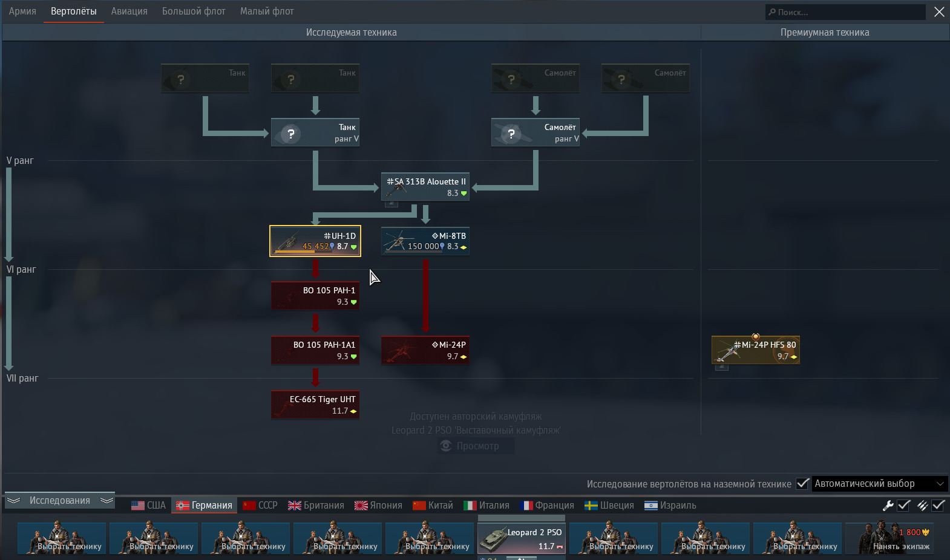The width and height of the screenshot is (950, 560).
Task: Select the Малый флот tab
Action: [x=267, y=11]
